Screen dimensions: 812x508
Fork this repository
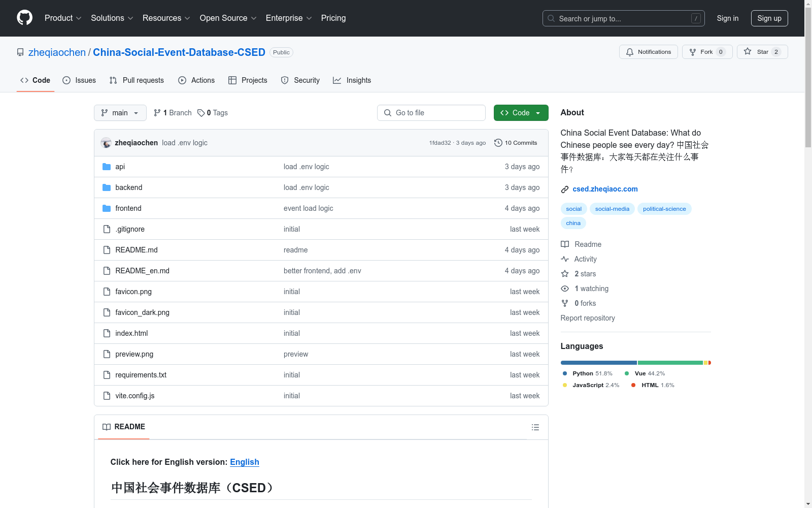click(707, 52)
